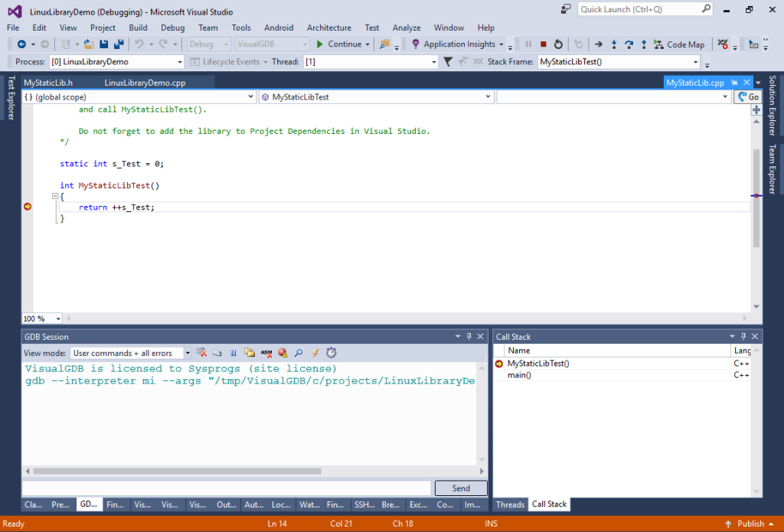The width and height of the screenshot is (784, 532).
Task: Click the Send button in GDB Session
Action: [x=460, y=488]
